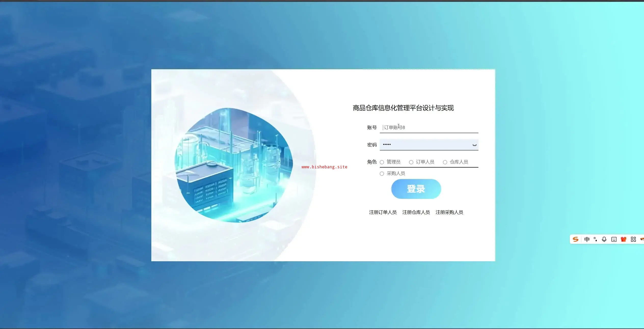644x329 pixels.
Task: Open the 注册仓库人员 registration link
Action: (416, 212)
